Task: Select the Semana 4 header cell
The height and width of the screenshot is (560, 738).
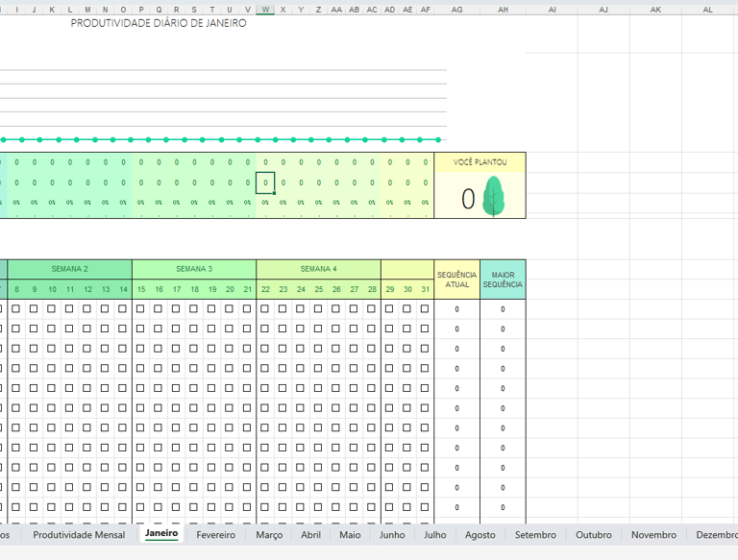Action: [x=319, y=269]
